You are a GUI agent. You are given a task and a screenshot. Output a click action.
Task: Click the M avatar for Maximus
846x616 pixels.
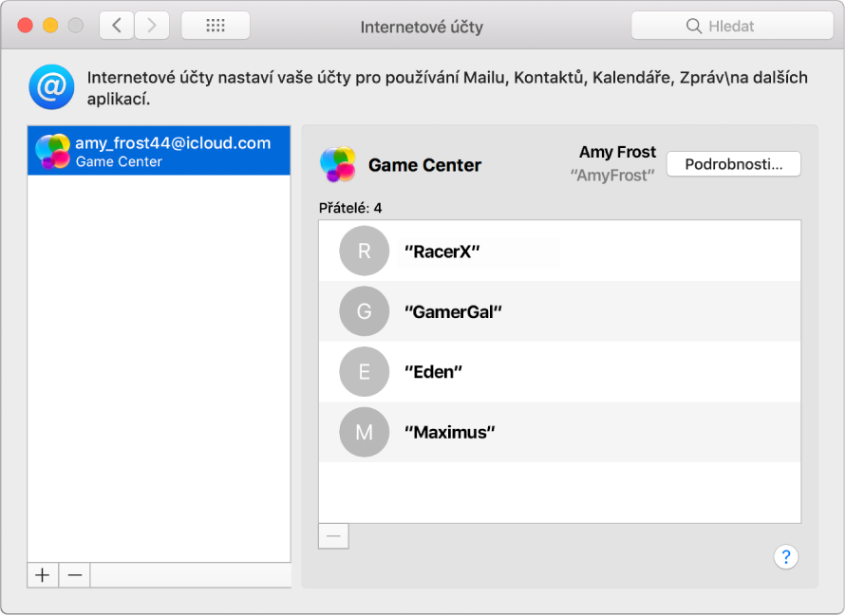365,432
